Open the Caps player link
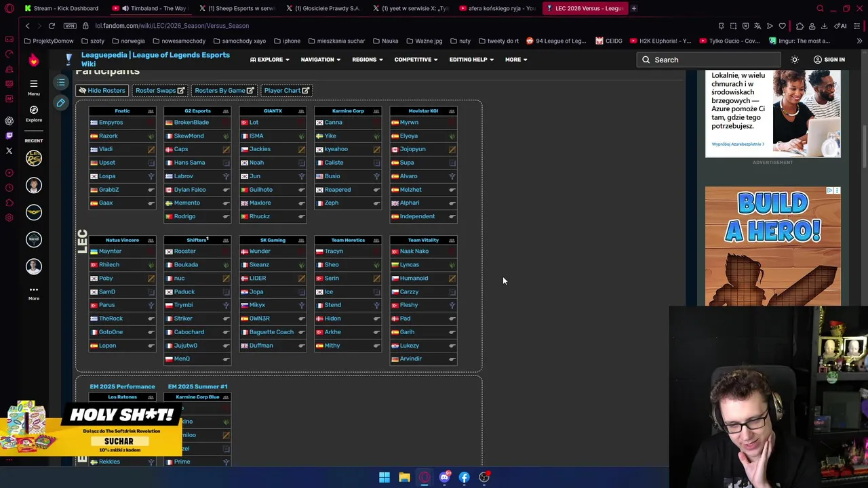The width and height of the screenshot is (868, 488). [x=180, y=149]
